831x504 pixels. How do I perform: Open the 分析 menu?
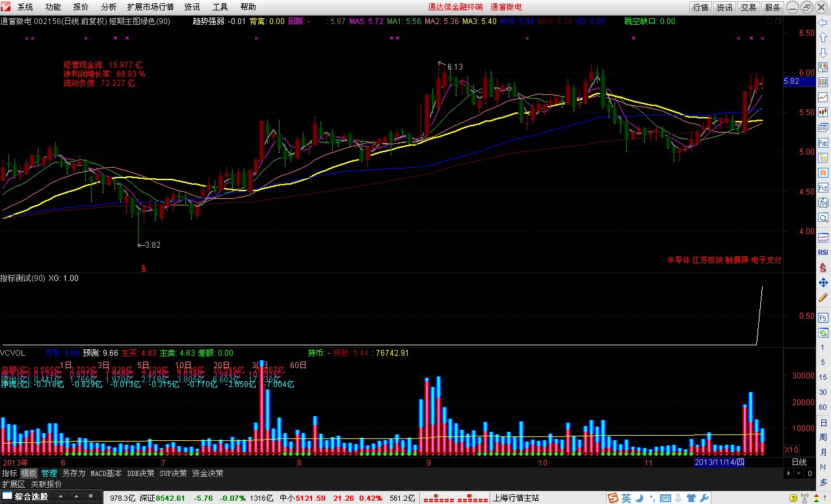click(x=109, y=7)
